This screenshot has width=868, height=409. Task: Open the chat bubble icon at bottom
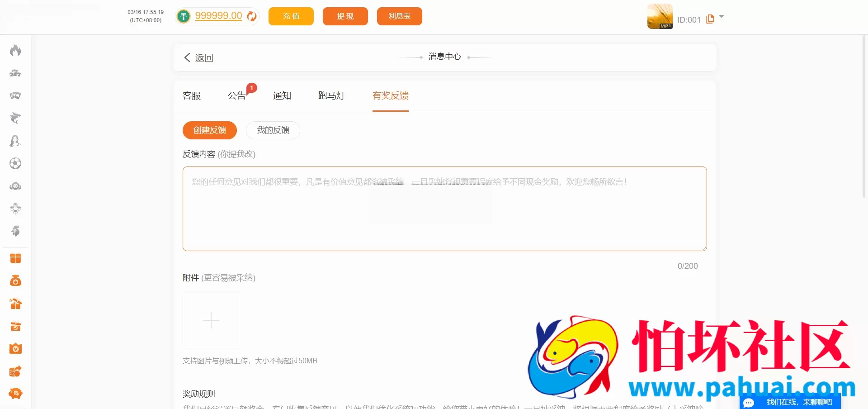coord(749,403)
